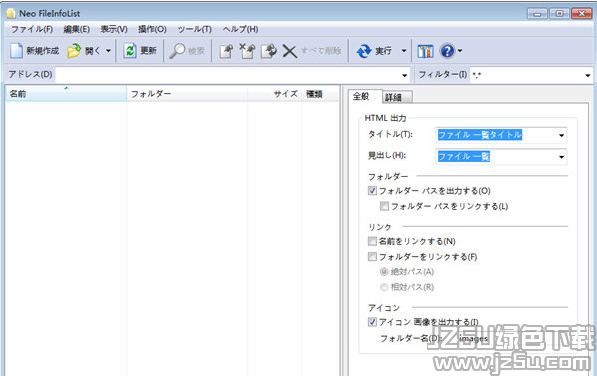Image resolution: width=597 pixels, height=376 pixels.
Task: Expand the 見出し(H) dropdown arrow
Action: pyautogui.click(x=562, y=157)
